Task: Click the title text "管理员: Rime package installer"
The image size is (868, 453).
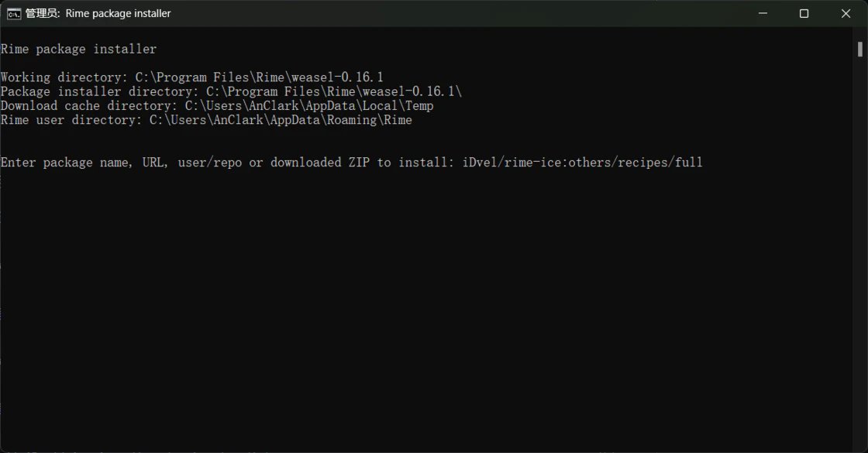Action: 98,13
